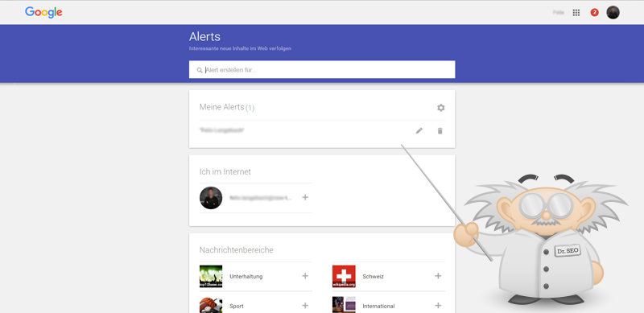Click the Sport thumbnail image
Image resolution: width=644 pixels, height=313 pixels.
211,305
